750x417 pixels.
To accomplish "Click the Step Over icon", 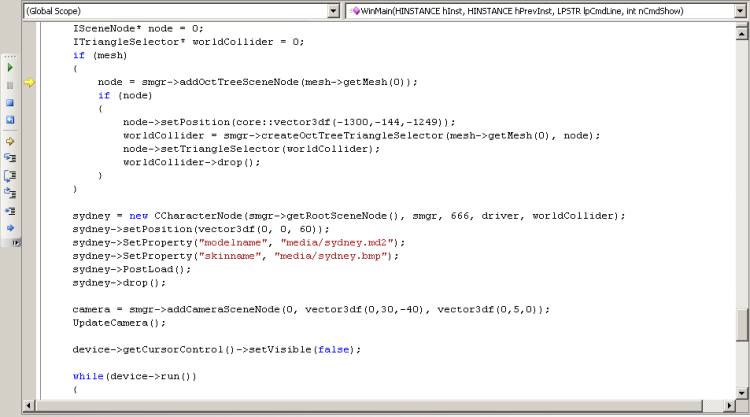I will [x=10, y=176].
